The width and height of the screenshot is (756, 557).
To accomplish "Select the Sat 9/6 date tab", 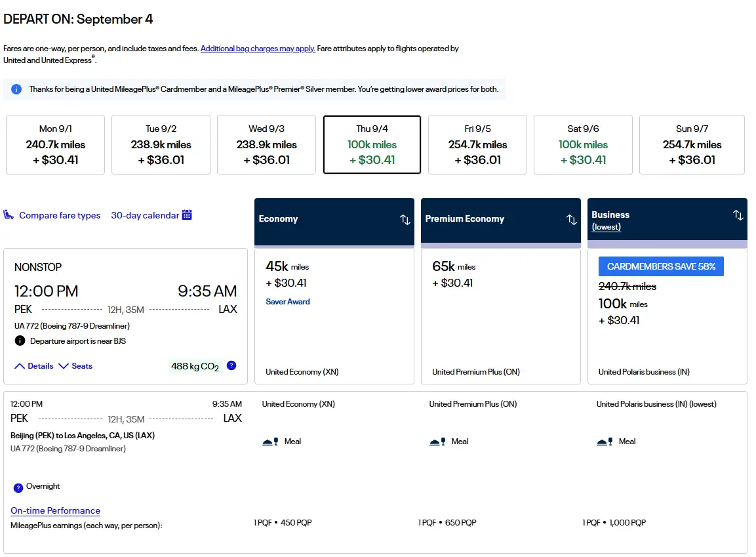I will (x=583, y=145).
